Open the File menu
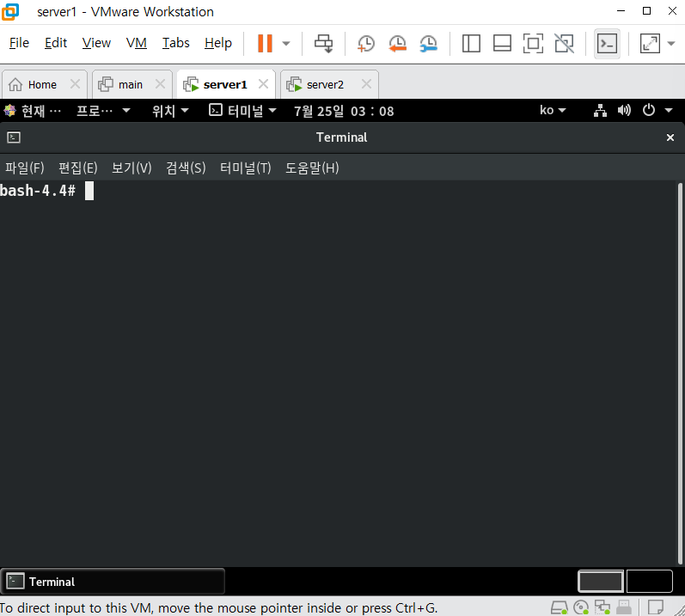685x616 pixels. coord(19,43)
